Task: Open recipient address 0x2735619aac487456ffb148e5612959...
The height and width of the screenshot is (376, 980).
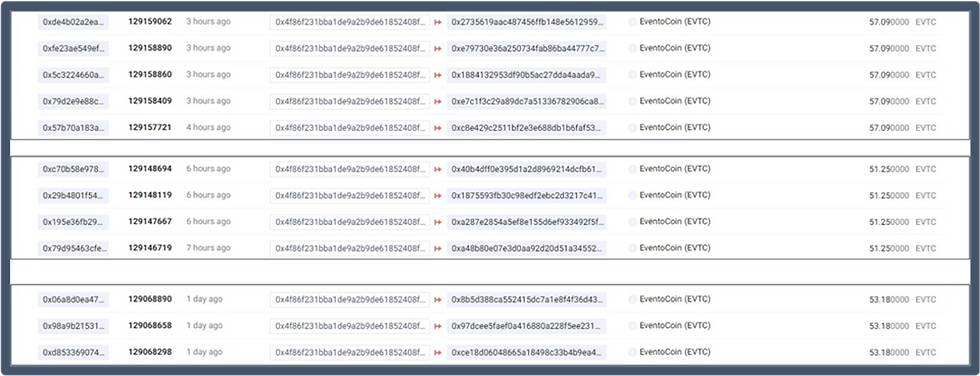Action: [x=527, y=22]
